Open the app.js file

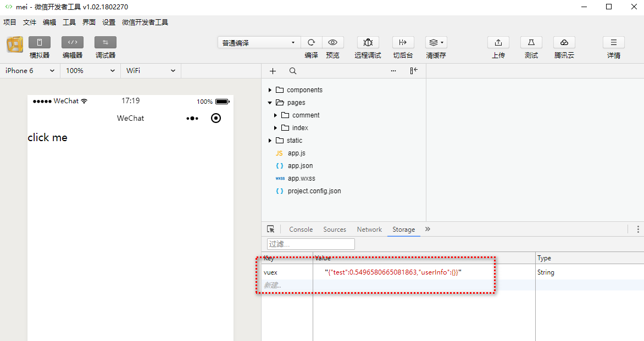pyautogui.click(x=297, y=153)
